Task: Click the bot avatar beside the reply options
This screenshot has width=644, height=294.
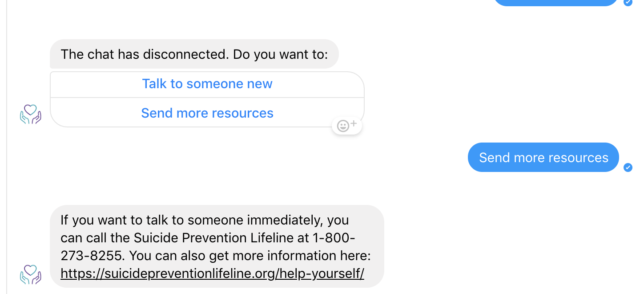Action: 31,114
